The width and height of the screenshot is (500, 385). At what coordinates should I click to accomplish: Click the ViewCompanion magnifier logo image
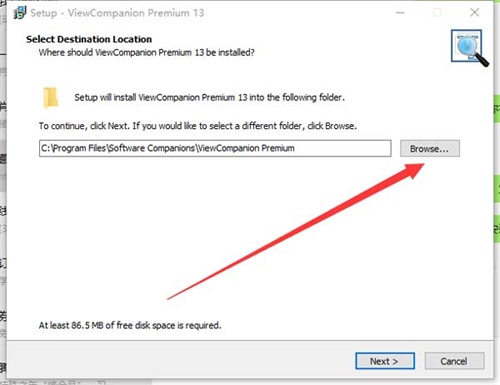coord(469,48)
